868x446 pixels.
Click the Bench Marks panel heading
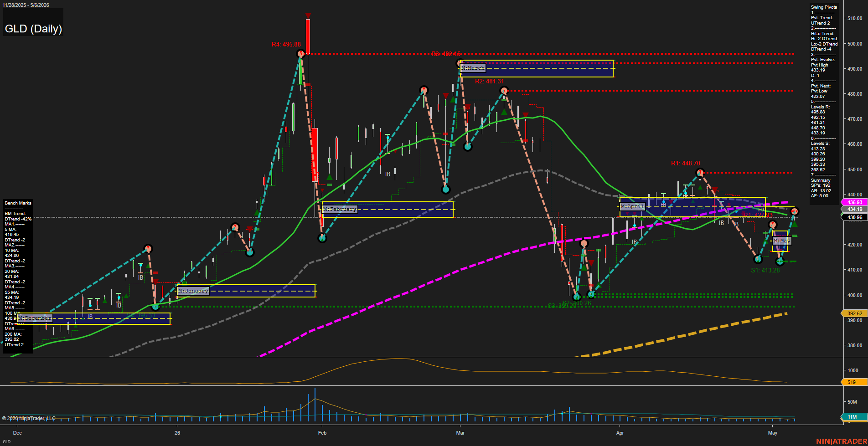pos(18,203)
